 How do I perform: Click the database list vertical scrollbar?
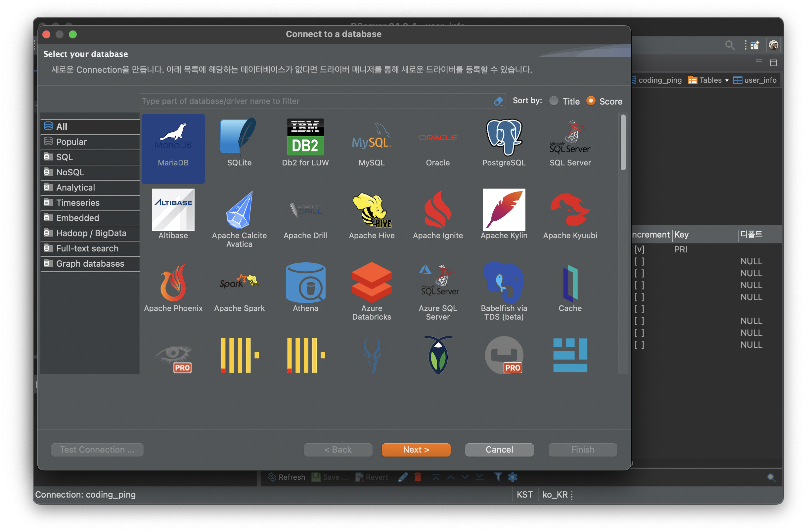click(x=623, y=143)
